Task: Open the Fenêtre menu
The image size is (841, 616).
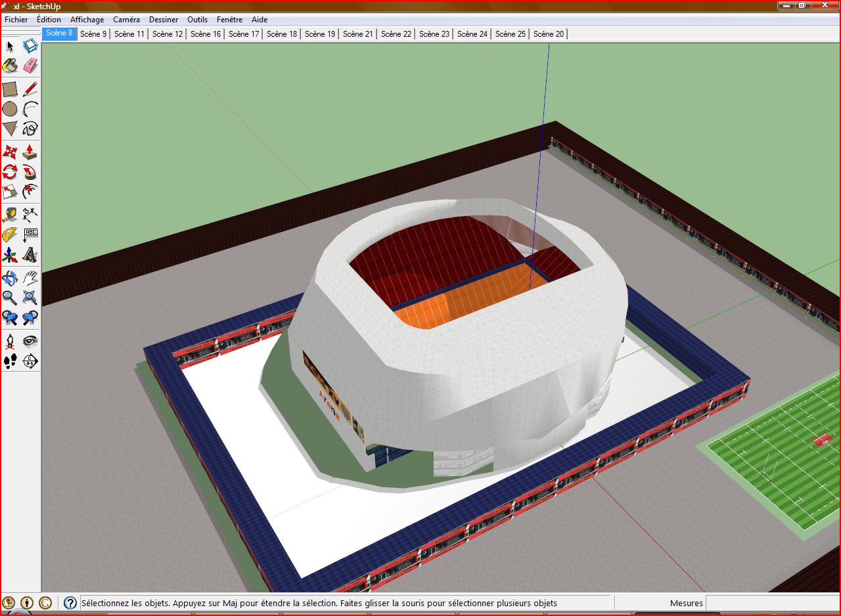Action: point(229,20)
